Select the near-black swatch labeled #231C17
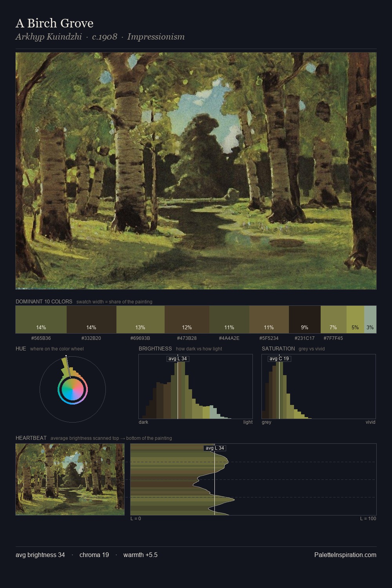 pos(305,319)
